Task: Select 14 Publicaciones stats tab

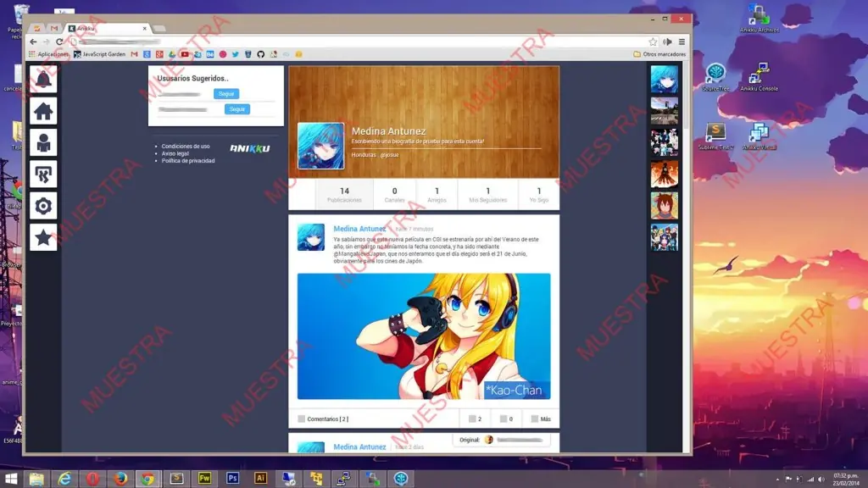Action: pos(344,194)
